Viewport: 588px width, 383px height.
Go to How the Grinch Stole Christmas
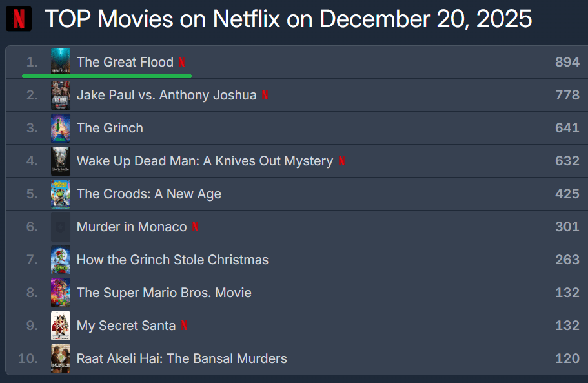[172, 260]
